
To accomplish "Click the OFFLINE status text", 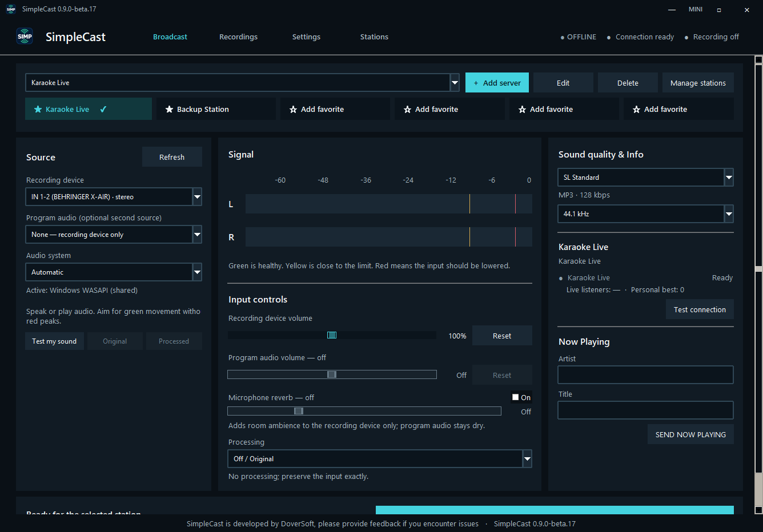I will [581, 37].
